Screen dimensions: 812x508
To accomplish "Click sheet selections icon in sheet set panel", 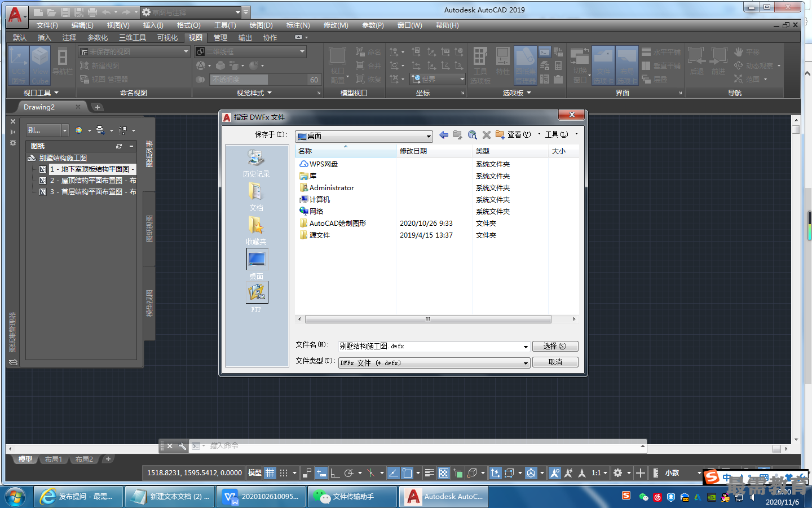I will coord(123,130).
